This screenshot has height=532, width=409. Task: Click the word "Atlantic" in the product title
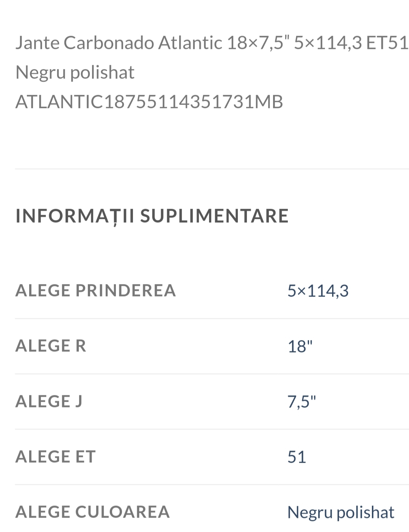[x=190, y=43]
